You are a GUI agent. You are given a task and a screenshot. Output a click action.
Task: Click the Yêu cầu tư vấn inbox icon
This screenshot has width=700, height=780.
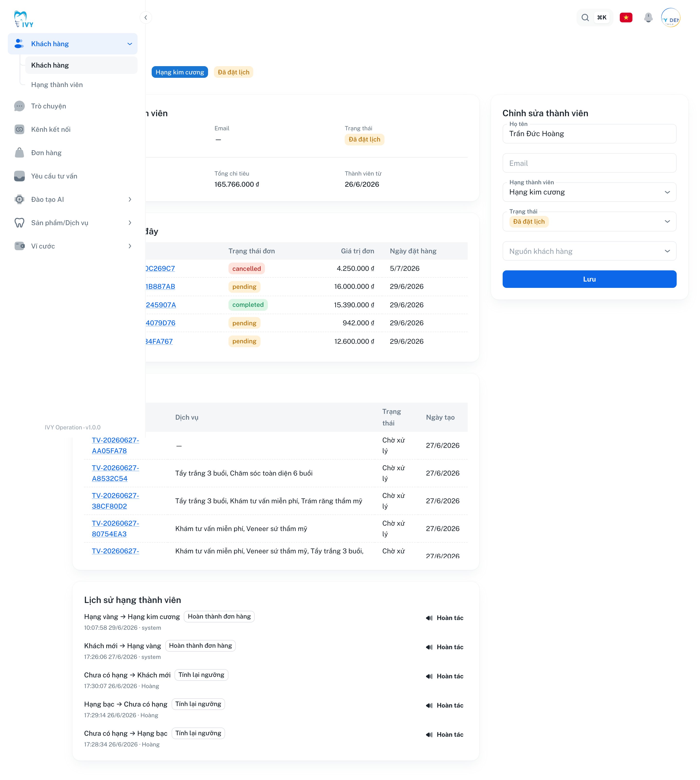(x=19, y=176)
